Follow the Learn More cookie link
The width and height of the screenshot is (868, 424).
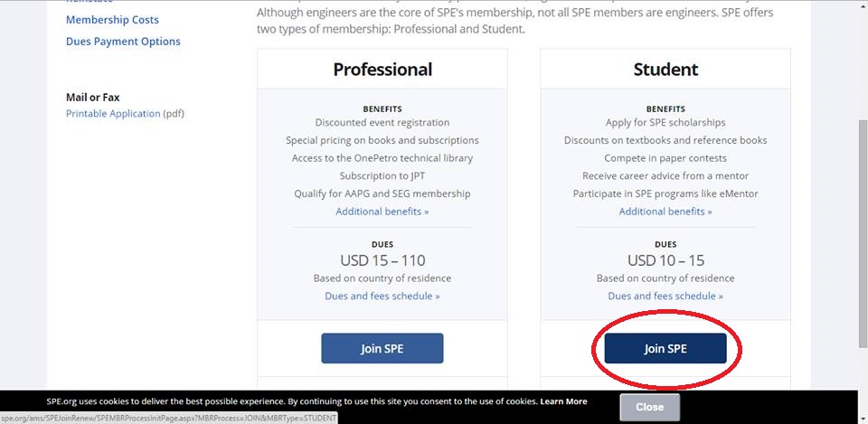pos(563,401)
